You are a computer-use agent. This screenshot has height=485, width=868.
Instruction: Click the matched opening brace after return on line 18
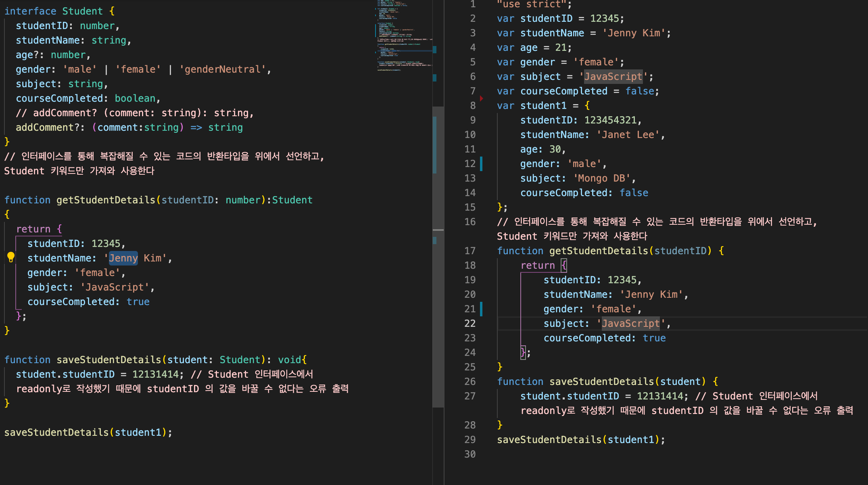click(564, 265)
